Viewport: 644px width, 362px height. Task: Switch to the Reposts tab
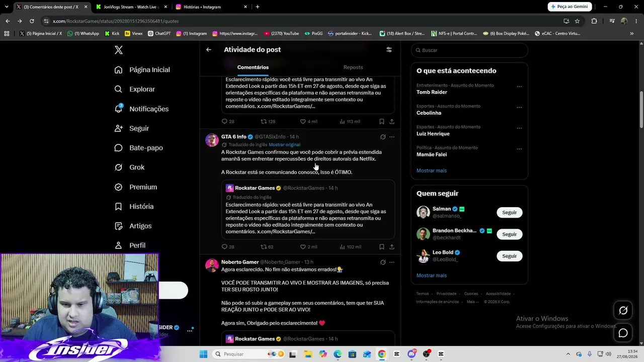tap(353, 67)
